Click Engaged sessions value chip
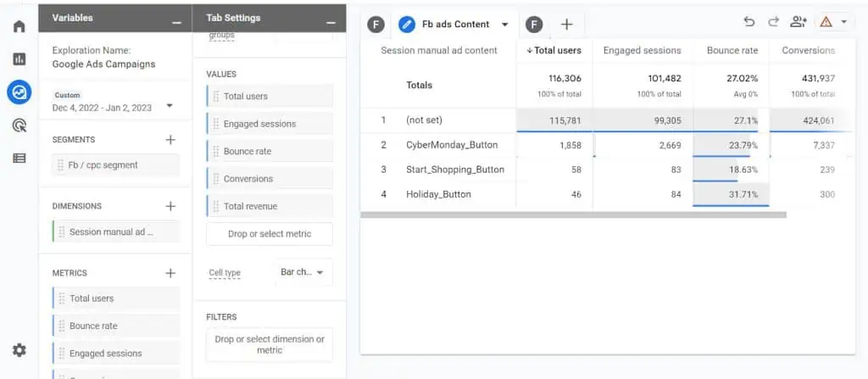 (x=270, y=124)
